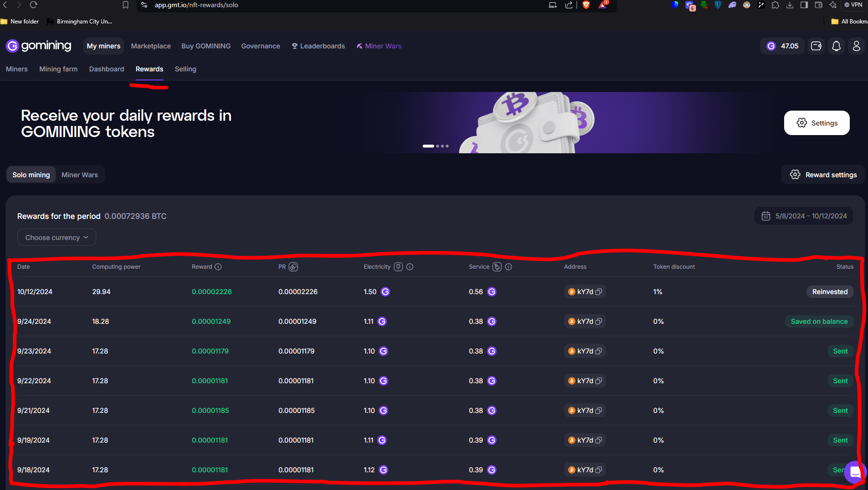868x490 pixels.
Task: Click the Settings button on the banner
Action: tap(817, 123)
